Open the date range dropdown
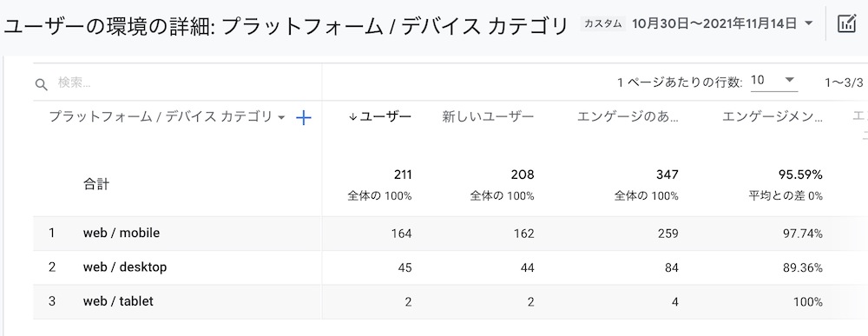868x336 pixels. [x=808, y=23]
